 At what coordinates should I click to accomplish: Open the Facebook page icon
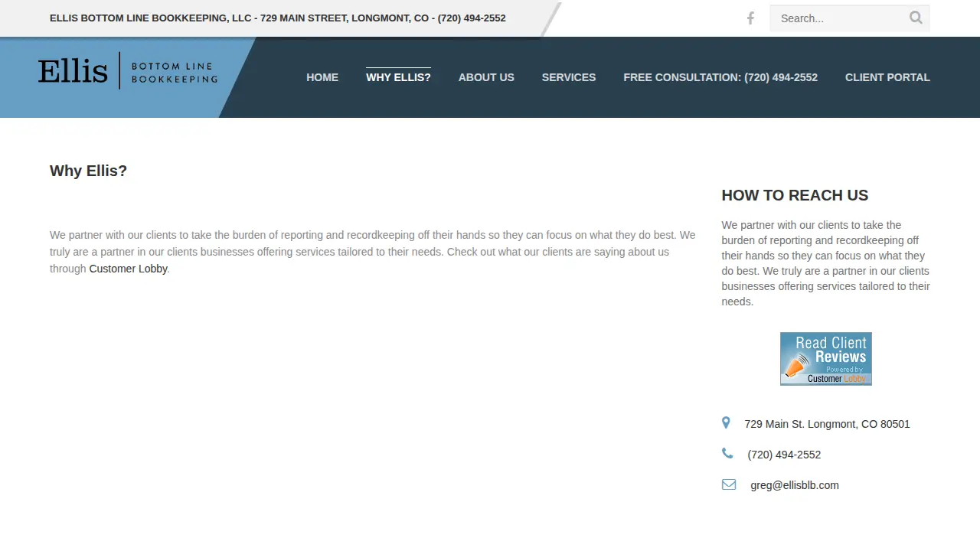coord(750,18)
